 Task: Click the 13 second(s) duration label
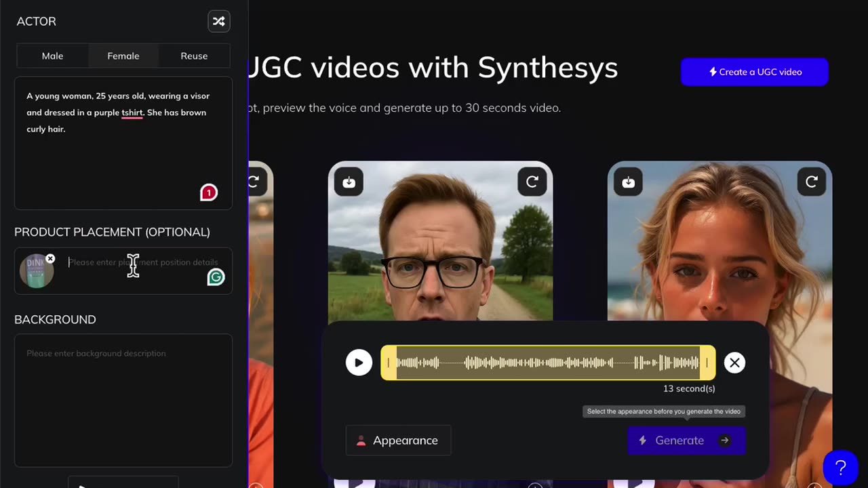coord(689,389)
